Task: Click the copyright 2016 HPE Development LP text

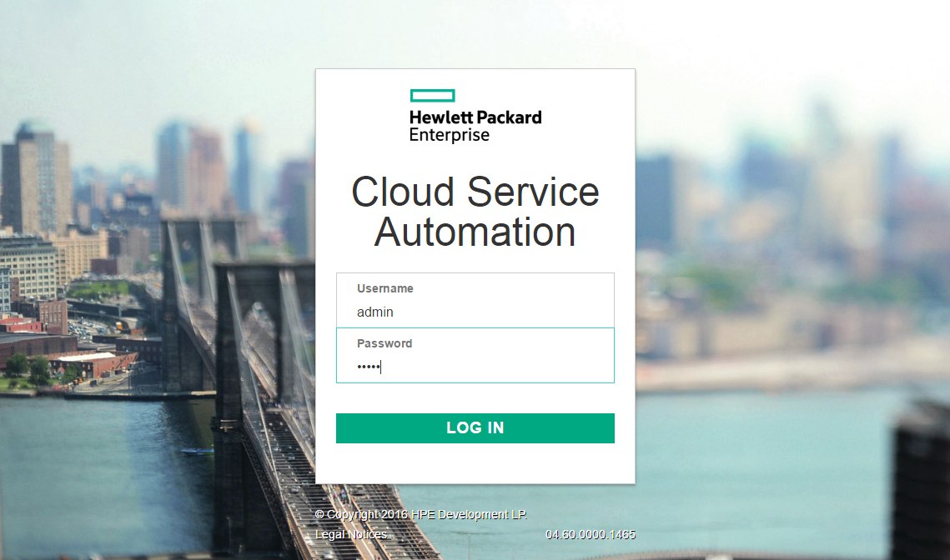Action: [421, 515]
